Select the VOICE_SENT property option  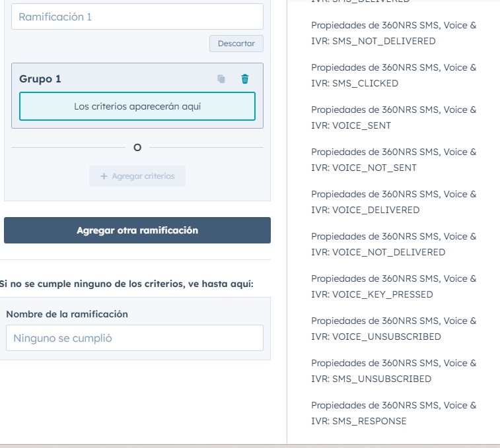click(x=394, y=118)
